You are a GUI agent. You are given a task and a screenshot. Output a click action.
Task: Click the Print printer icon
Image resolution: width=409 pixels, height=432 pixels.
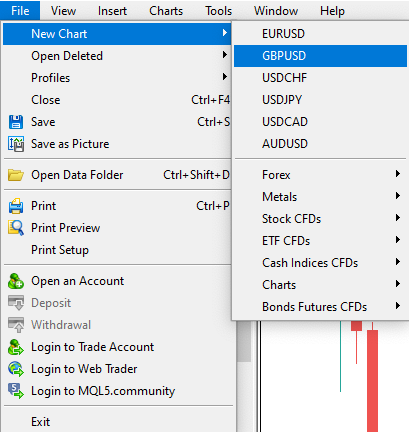click(x=16, y=206)
